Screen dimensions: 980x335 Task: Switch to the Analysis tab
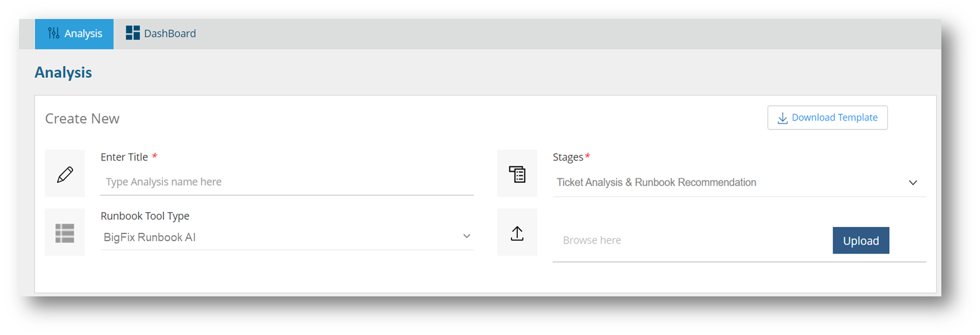click(75, 34)
